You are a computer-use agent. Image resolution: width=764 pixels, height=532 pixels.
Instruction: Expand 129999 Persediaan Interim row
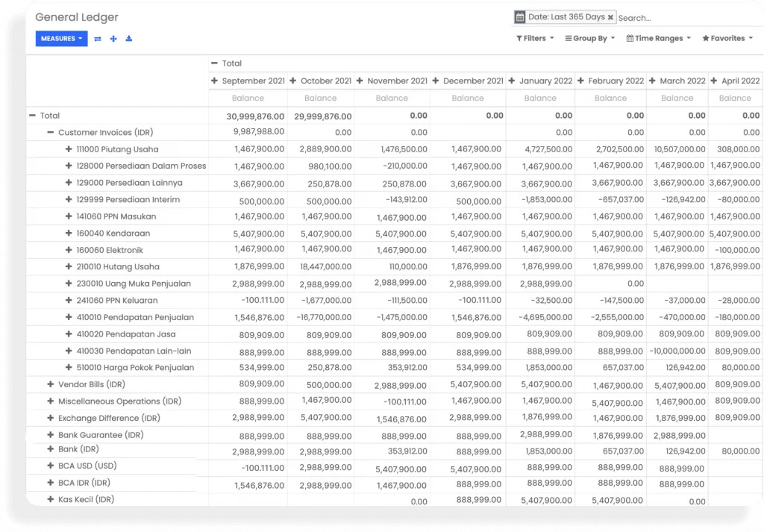tap(69, 200)
